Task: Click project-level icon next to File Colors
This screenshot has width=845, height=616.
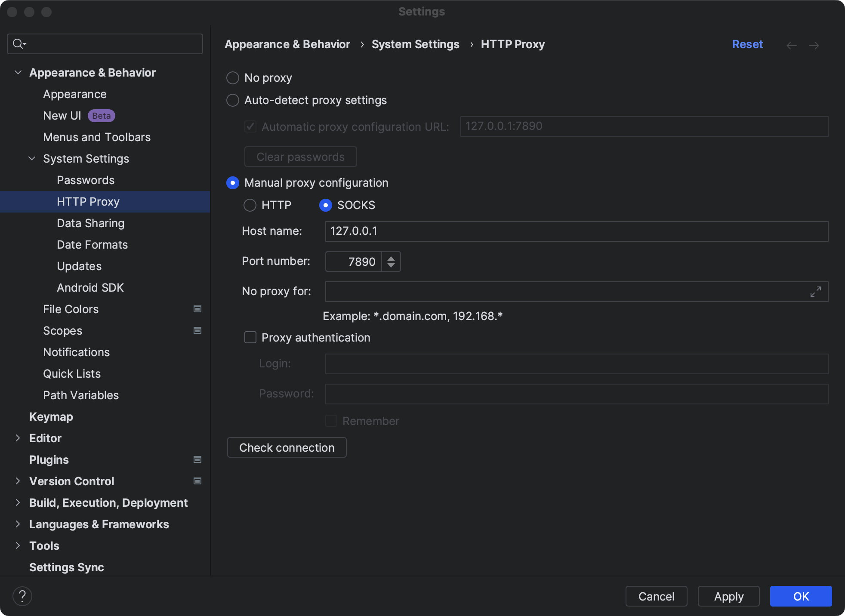Action: coord(197,309)
